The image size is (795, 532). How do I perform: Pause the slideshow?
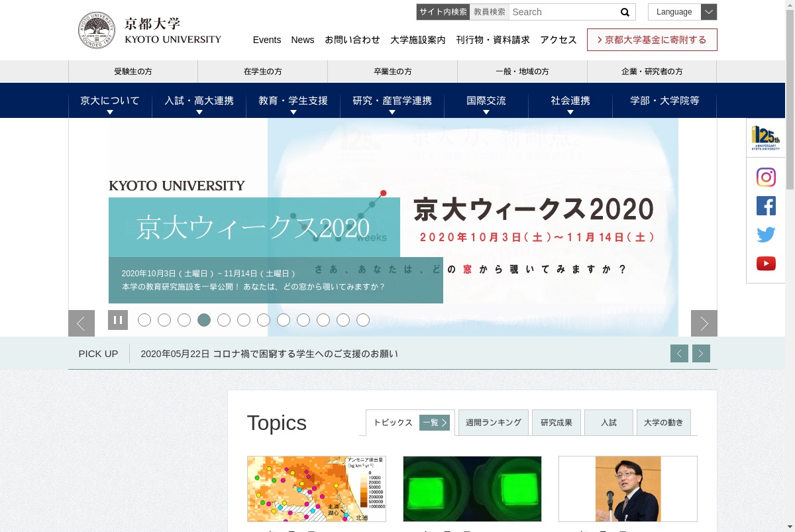(118, 320)
